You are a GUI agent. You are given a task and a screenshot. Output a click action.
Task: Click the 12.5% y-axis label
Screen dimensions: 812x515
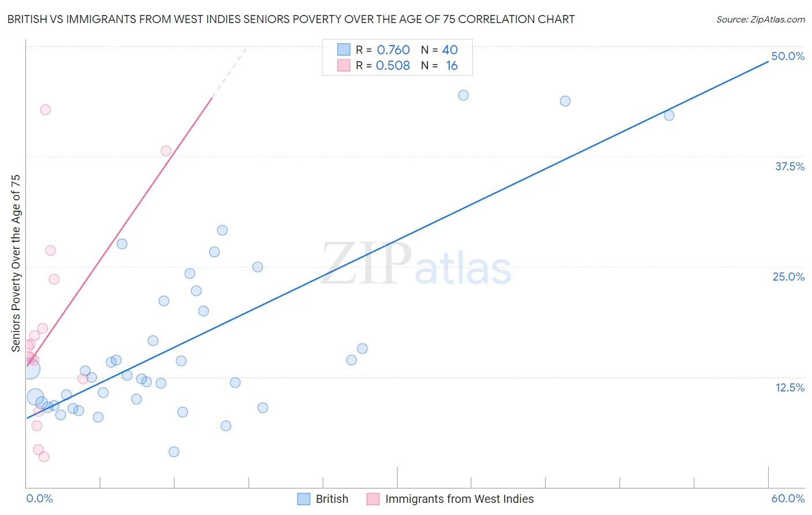pos(789,387)
